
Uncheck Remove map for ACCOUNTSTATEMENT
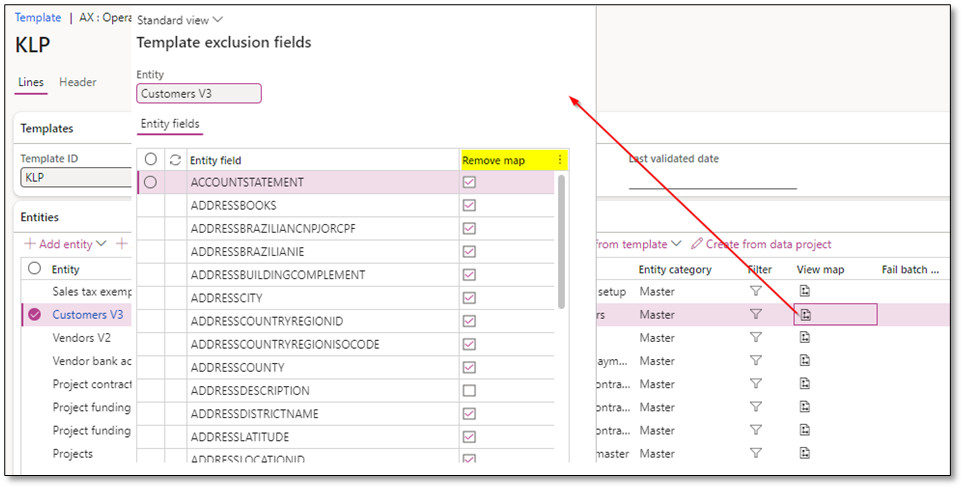[469, 183]
